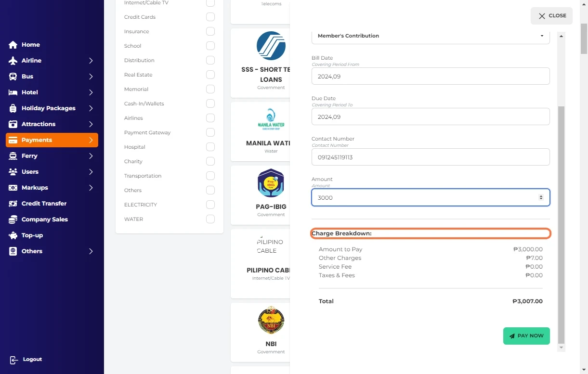Click the Logout icon

tap(14, 360)
